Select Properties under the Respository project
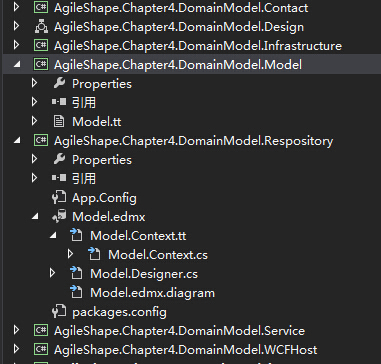Screen dimensions: 381x364 (x=102, y=160)
